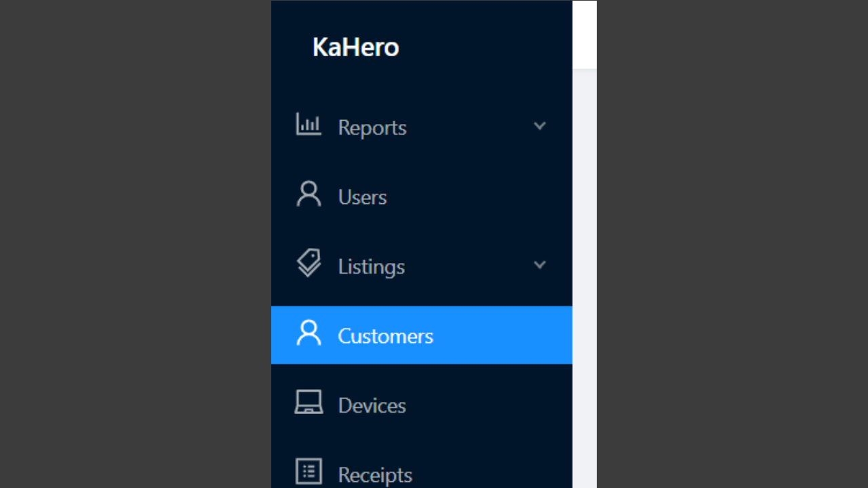
Task: Open the Devices page
Action: tap(422, 405)
